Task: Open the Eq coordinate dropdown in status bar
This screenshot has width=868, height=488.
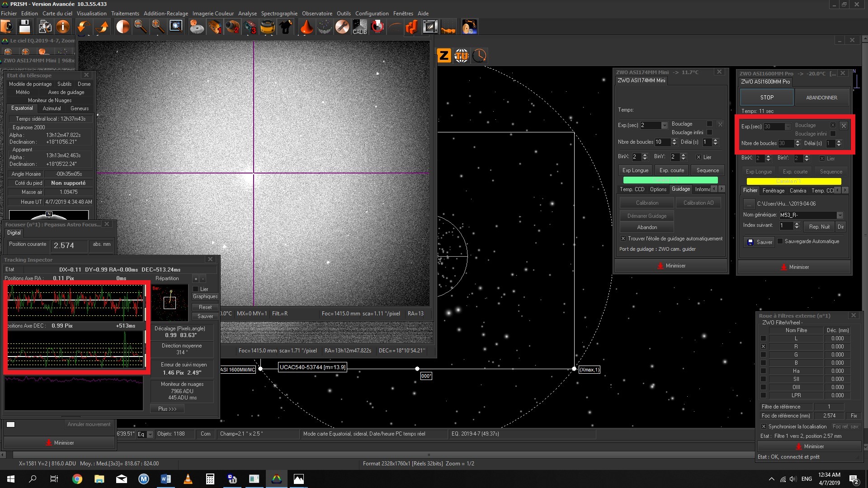Action: 150,434
